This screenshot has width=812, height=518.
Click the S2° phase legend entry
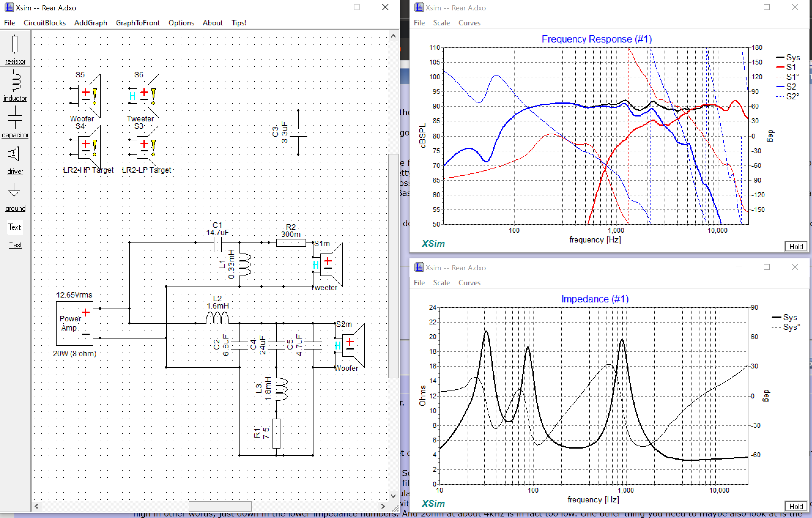coord(788,96)
